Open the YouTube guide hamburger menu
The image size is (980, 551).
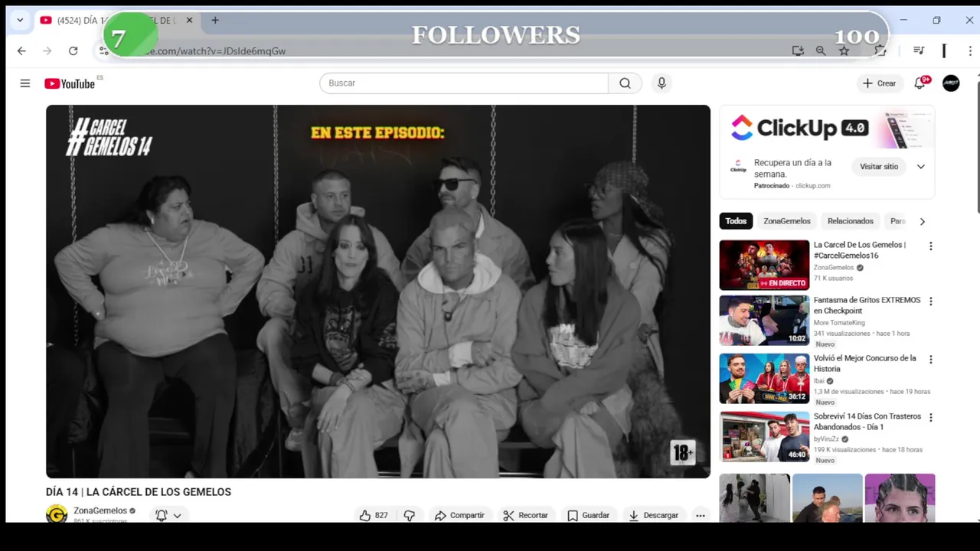(25, 83)
